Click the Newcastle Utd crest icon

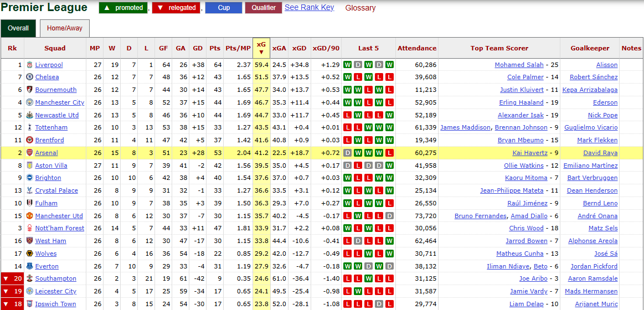[29, 115]
